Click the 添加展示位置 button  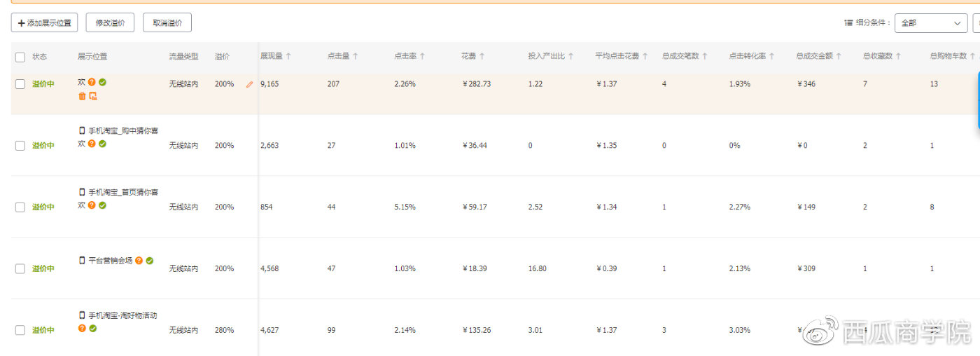tap(44, 23)
